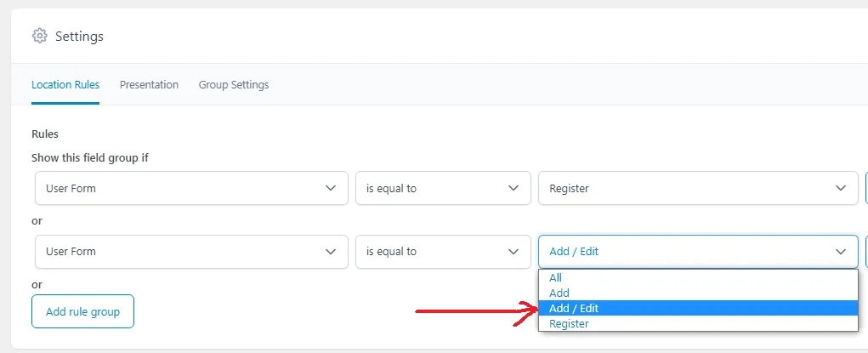This screenshot has width=868, height=353.
Task: Click the Add rule group button
Action: point(82,311)
